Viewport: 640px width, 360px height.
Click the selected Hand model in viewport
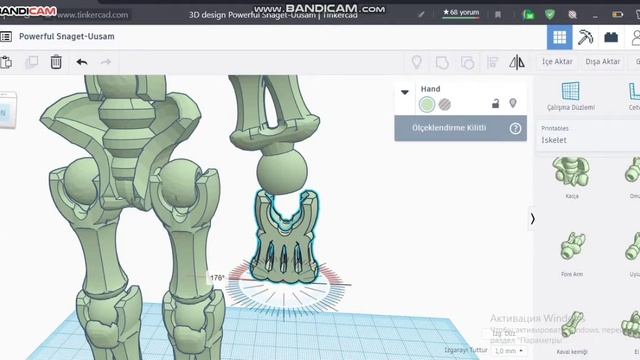[284, 237]
